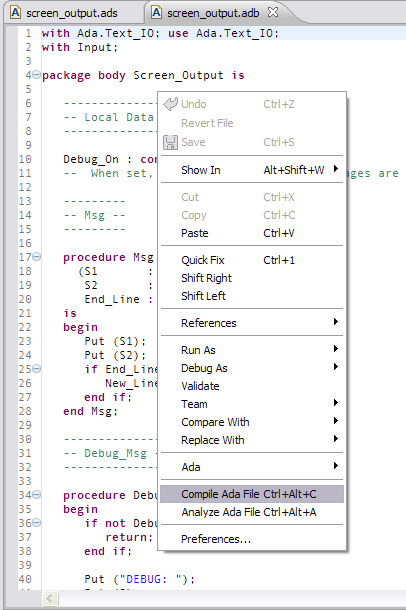Expand the Compare With submenu arrow
This screenshot has width=406, height=610.
pyautogui.click(x=336, y=421)
